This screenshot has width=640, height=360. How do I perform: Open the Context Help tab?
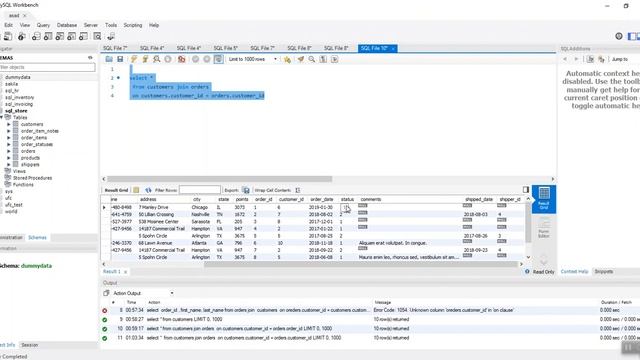[x=574, y=271]
